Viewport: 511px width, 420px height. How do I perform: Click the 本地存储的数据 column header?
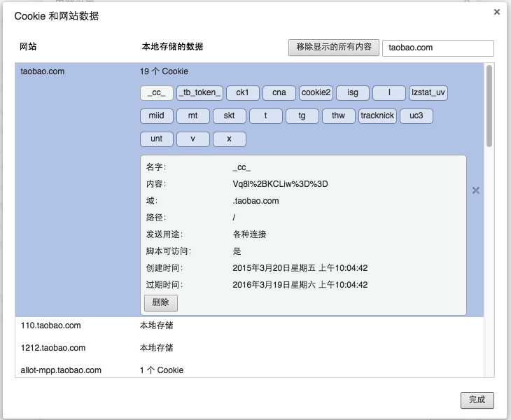point(173,47)
